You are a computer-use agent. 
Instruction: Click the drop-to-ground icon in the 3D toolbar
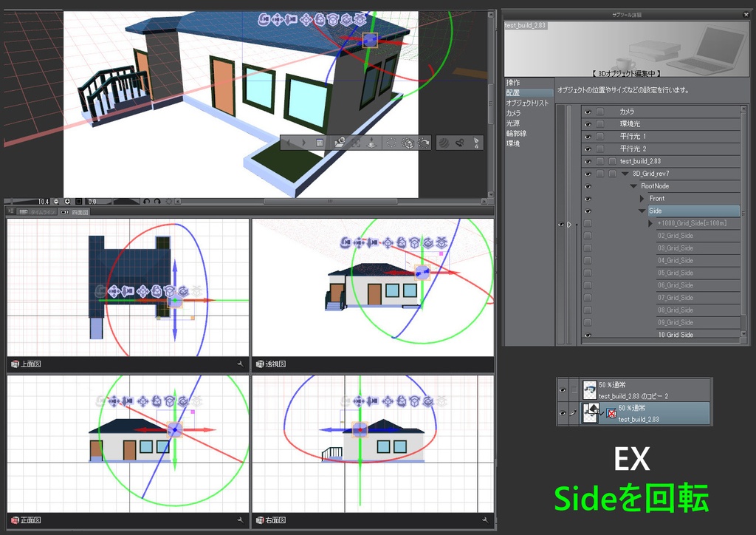[x=371, y=143]
